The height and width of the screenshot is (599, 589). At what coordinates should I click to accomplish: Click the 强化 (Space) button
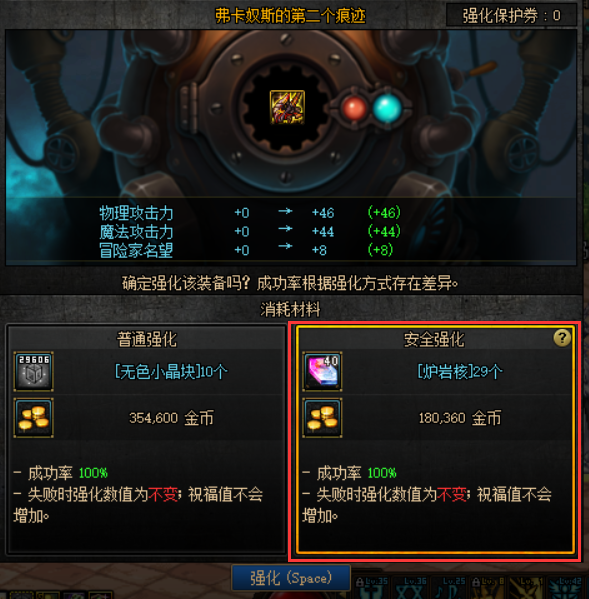[291, 578]
